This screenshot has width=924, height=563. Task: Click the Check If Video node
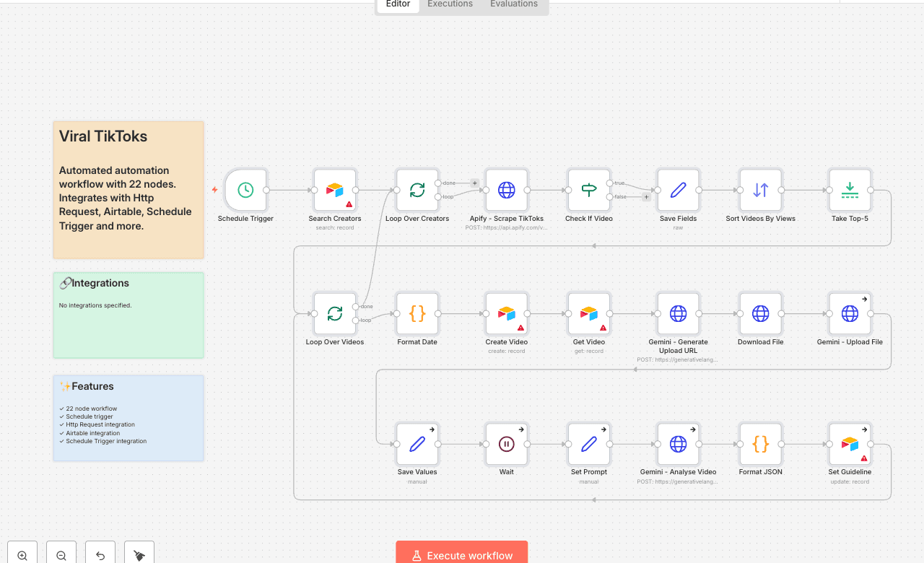pos(589,191)
